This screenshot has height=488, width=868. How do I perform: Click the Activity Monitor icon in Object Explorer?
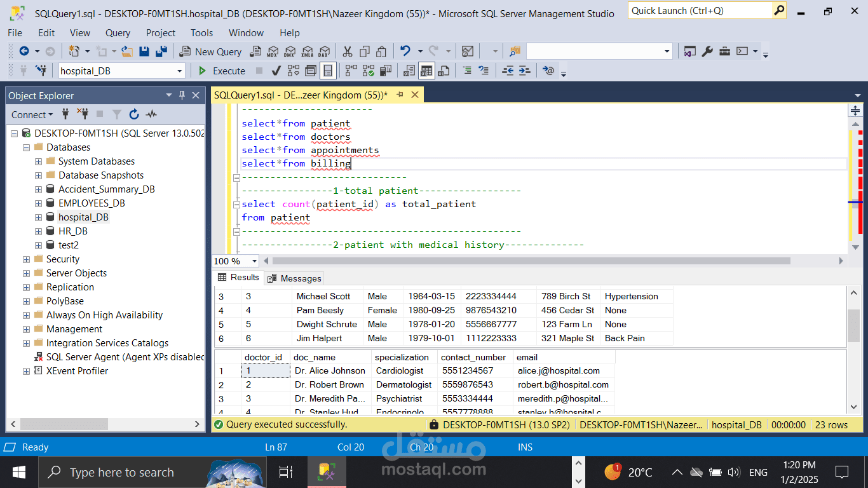(151, 114)
